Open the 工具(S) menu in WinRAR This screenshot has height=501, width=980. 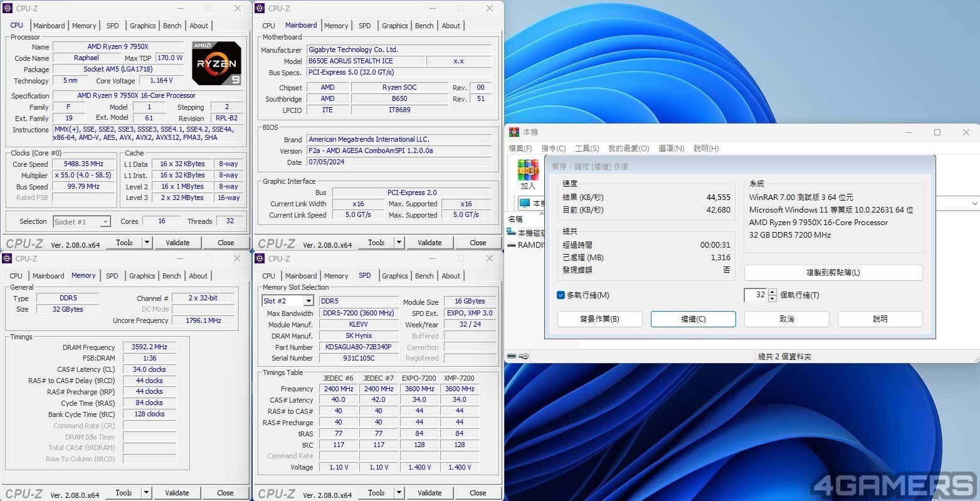coord(587,149)
